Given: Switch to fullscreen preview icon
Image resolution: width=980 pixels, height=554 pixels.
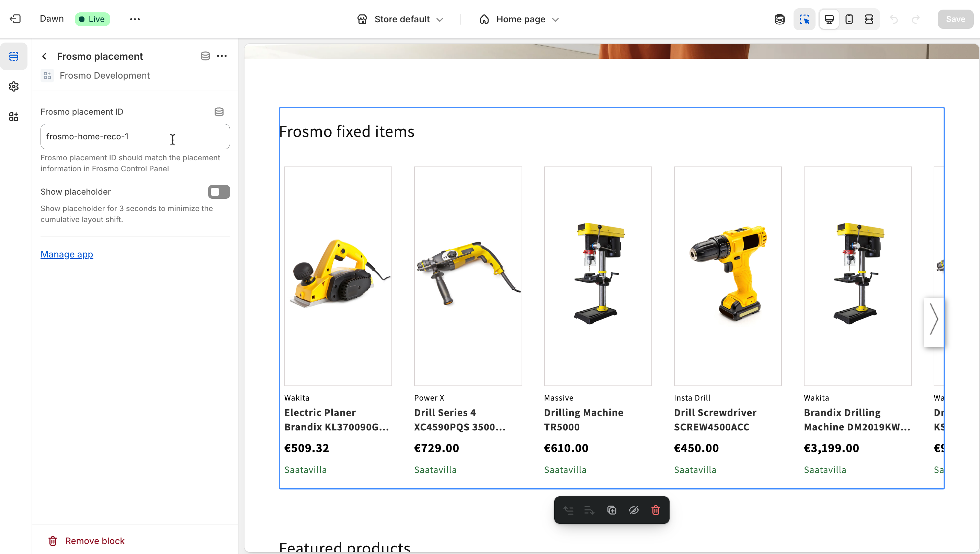Looking at the screenshot, I should (x=869, y=19).
